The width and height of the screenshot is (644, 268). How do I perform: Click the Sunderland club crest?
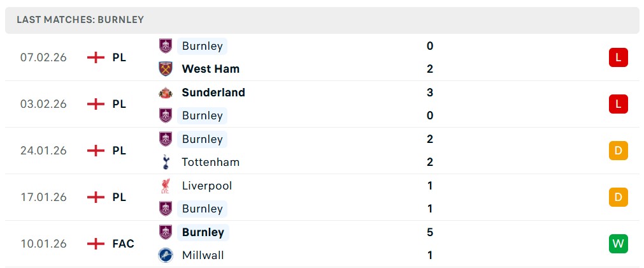tap(166, 93)
